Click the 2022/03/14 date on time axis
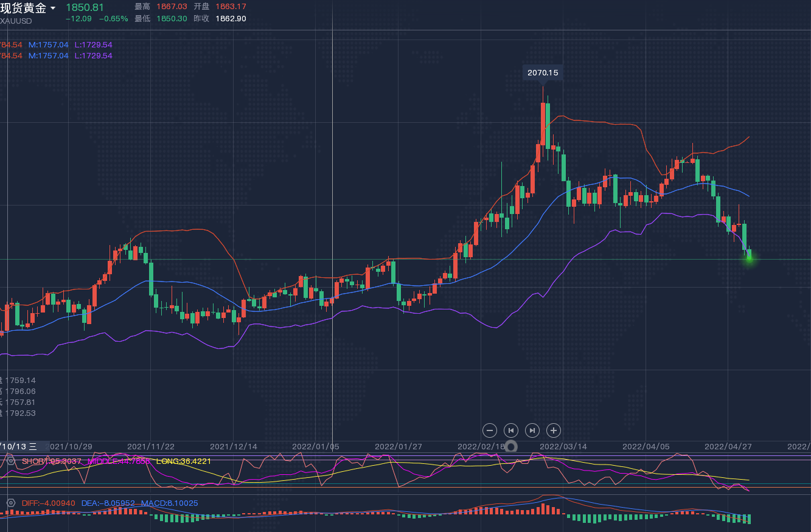This screenshot has width=811, height=532. pos(563,446)
